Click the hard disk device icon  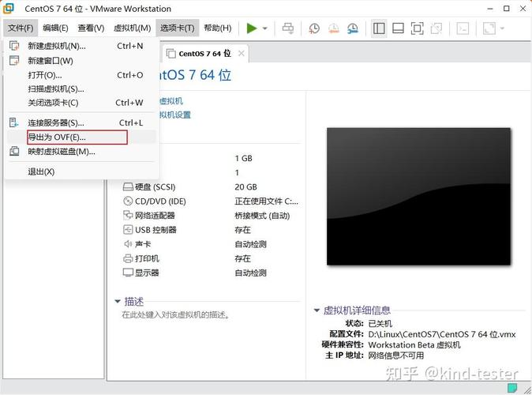(128, 186)
